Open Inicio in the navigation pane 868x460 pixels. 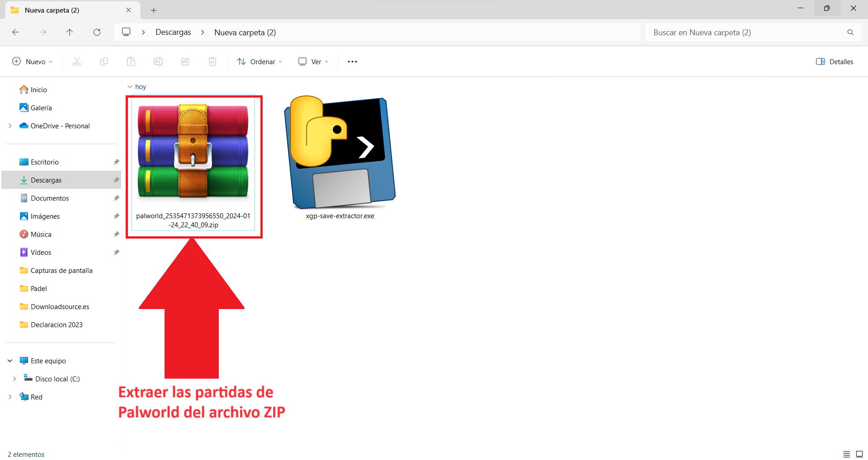pyautogui.click(x=33, y=89)
